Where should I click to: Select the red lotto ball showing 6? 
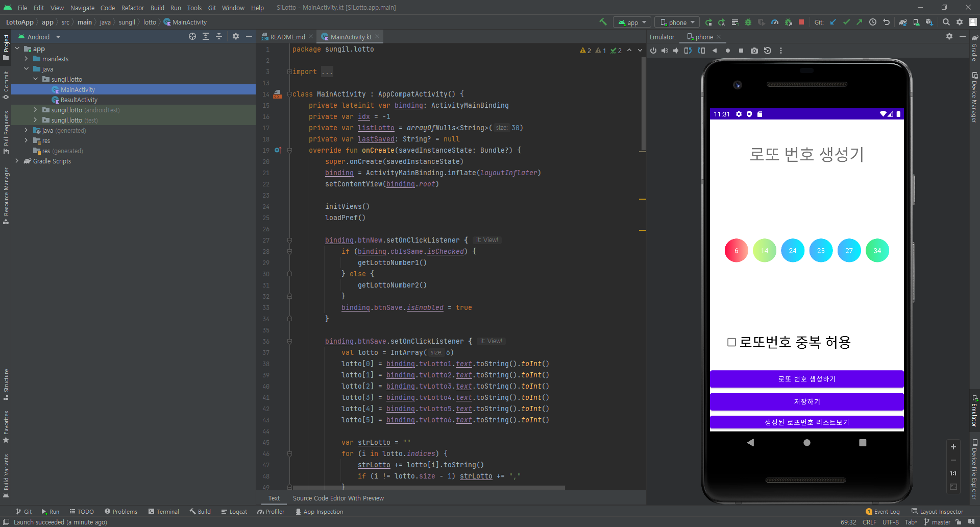[x=736, y=250]
